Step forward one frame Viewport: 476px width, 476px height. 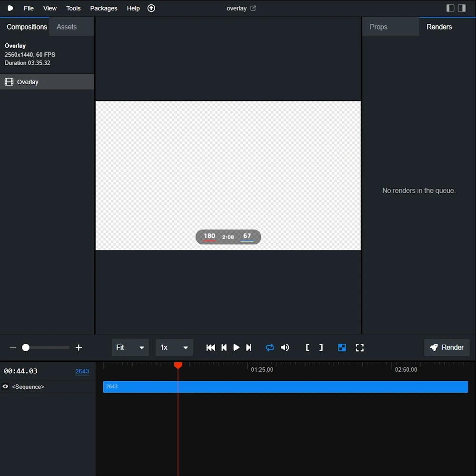pos(248,347)
